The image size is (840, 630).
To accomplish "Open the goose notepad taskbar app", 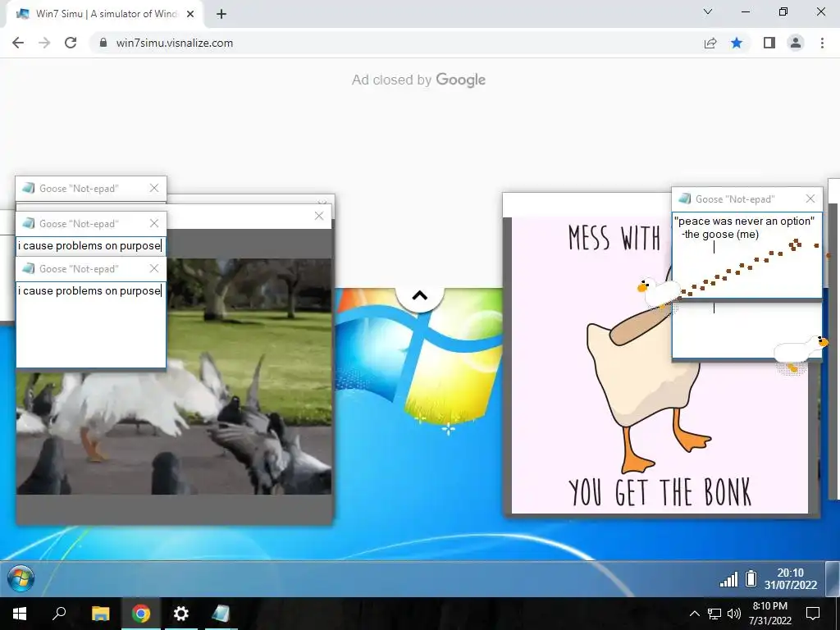I will 221,614.
